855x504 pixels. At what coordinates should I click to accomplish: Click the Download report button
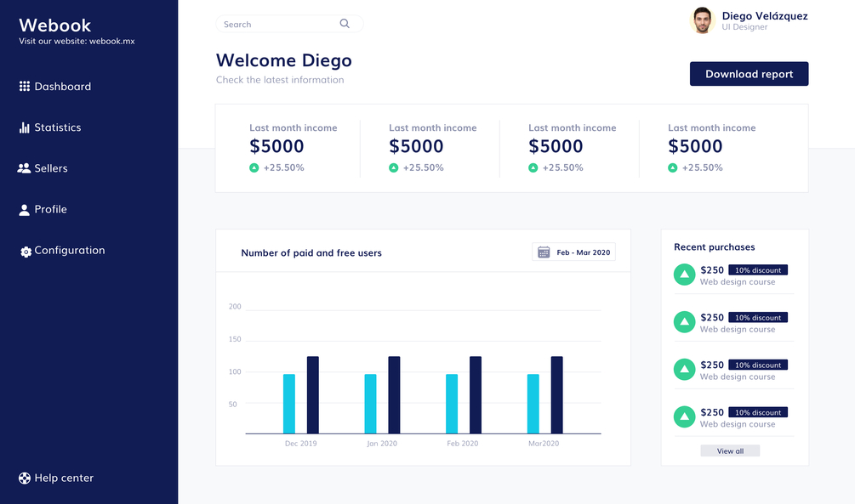(x=750, y=74)
